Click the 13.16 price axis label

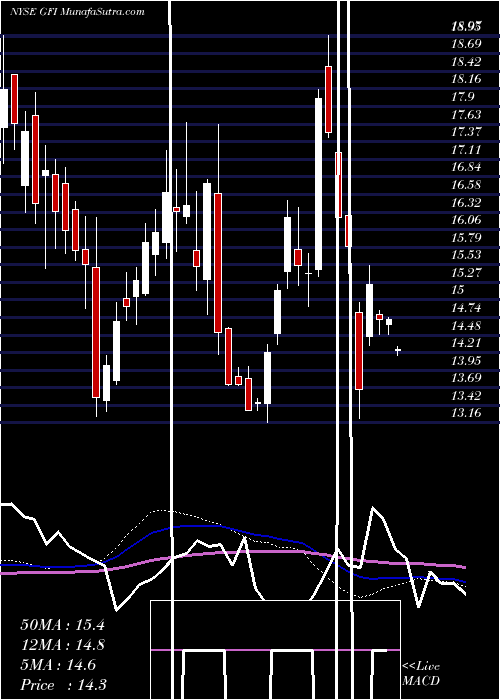click(x=466, y=413)
